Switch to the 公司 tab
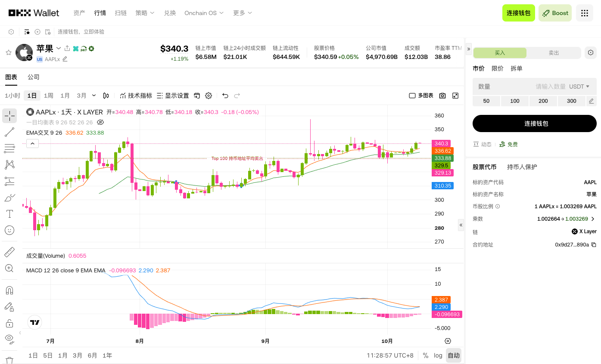The width and height of the screenshot is (601, 364). click(34, 77)
